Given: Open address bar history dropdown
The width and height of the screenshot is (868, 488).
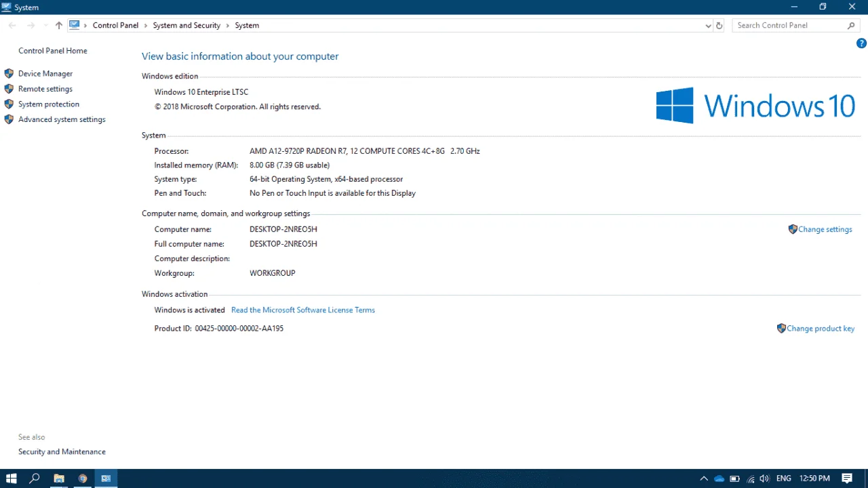Looking at the screenshot, I should click(709, 25).
